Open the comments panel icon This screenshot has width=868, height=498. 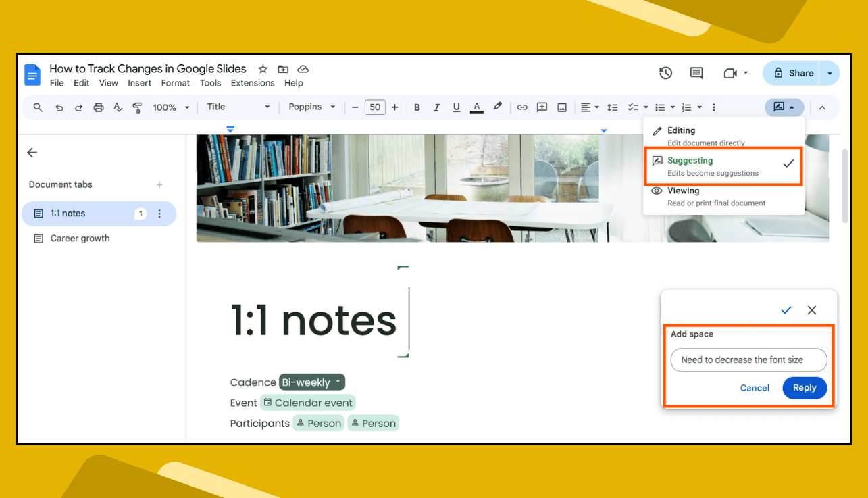pyautogui.click(x=696, y=72)
